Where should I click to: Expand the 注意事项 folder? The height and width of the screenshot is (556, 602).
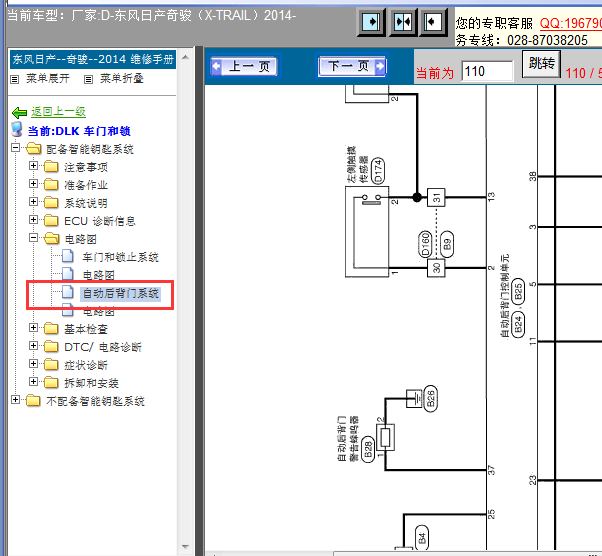[x=33, y=166]
